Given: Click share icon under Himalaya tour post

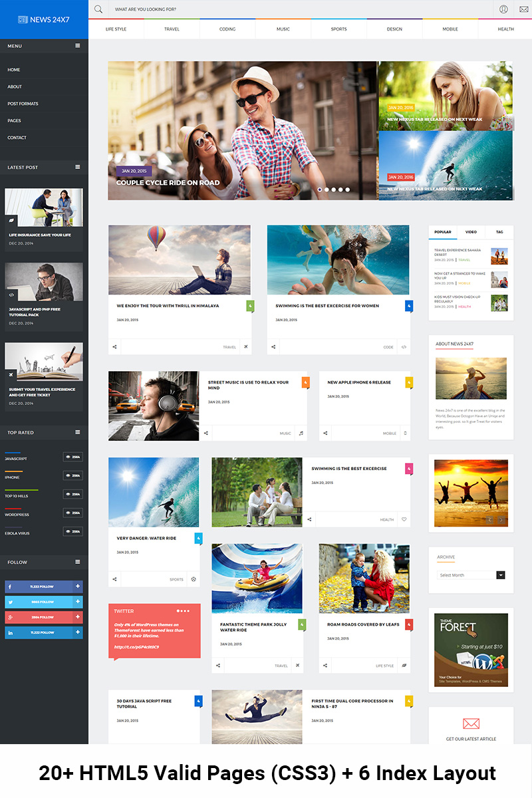Looking at the screenshot, I should tap(114, 347).
